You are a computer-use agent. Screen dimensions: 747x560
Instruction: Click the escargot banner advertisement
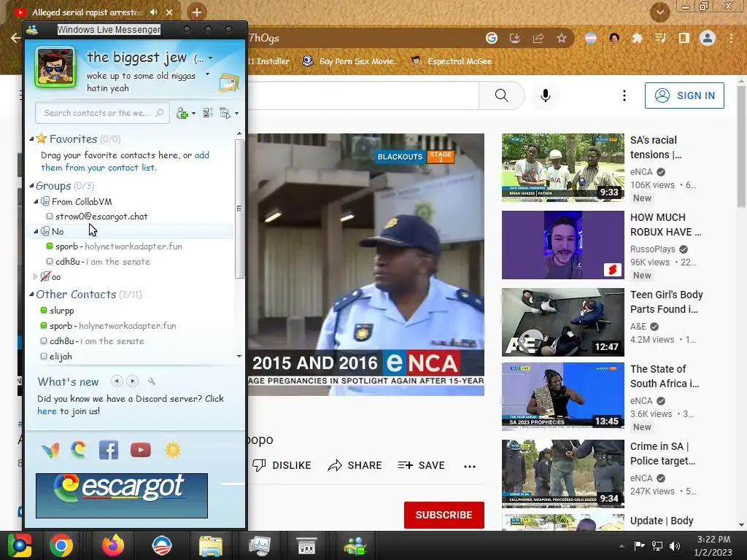122,495
